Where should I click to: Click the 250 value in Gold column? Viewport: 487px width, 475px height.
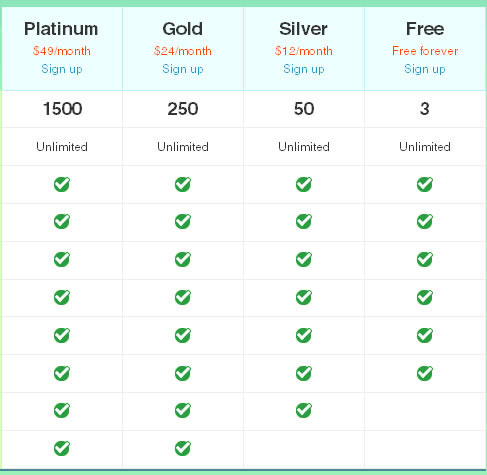point(183,109)
